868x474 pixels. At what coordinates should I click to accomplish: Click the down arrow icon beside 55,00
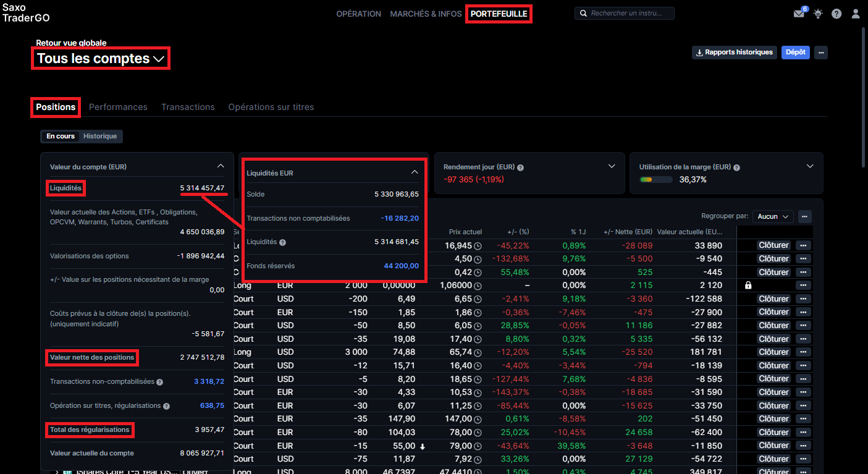[x=423, y=446]
